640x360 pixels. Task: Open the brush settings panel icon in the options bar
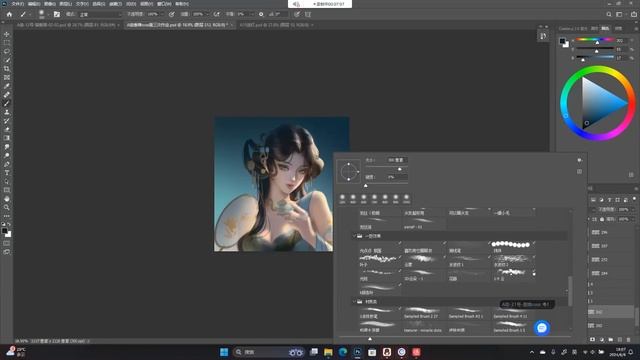pyautogui.click(x=57, y=14)
